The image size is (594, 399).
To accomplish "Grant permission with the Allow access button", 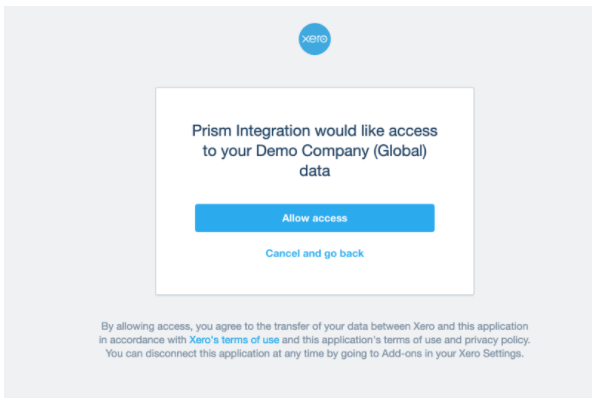I will (314, 218).
